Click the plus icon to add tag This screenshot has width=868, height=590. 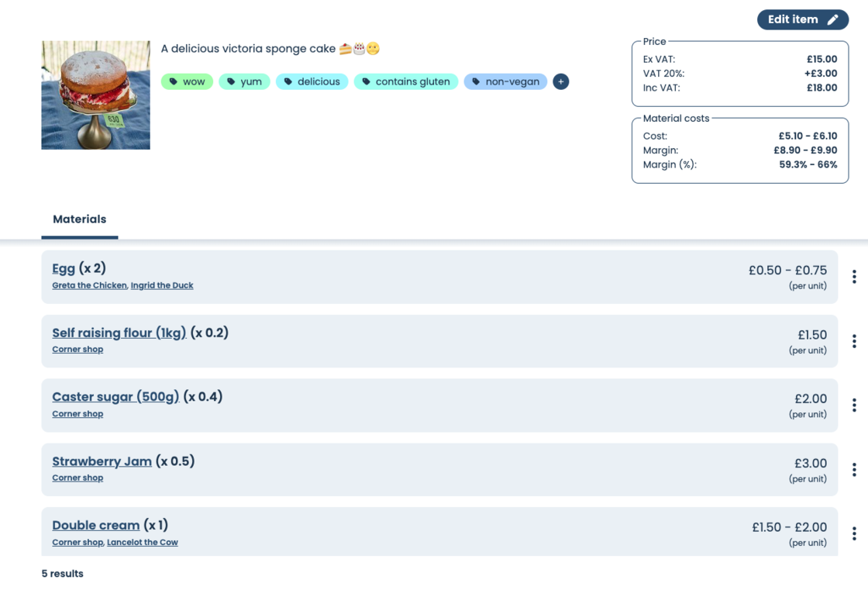point(561,81)
